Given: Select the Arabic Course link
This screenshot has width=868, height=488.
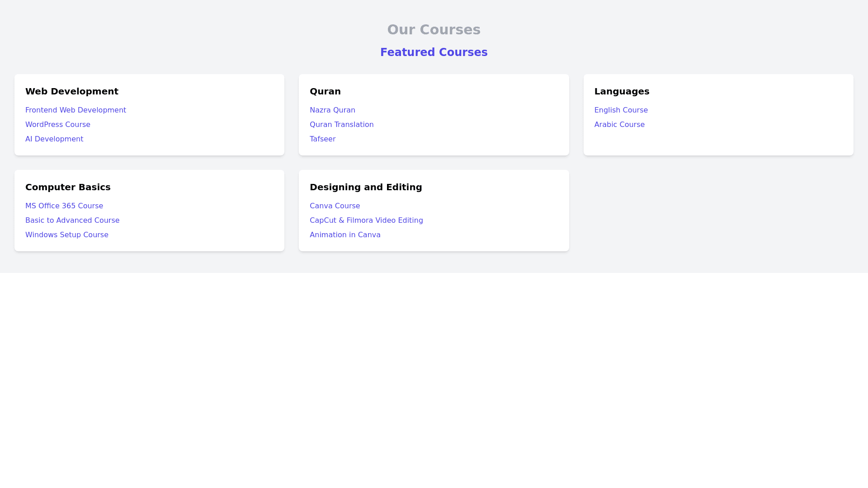Looking at the screenshot, I should pyautogui.click(x=619, y=125).
